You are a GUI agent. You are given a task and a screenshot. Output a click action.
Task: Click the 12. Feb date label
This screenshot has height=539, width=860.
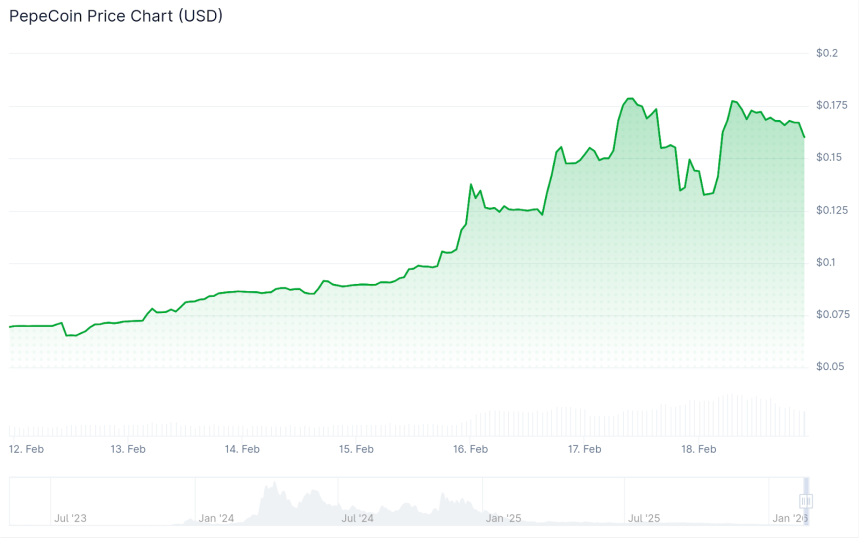[x=26, y=449]
